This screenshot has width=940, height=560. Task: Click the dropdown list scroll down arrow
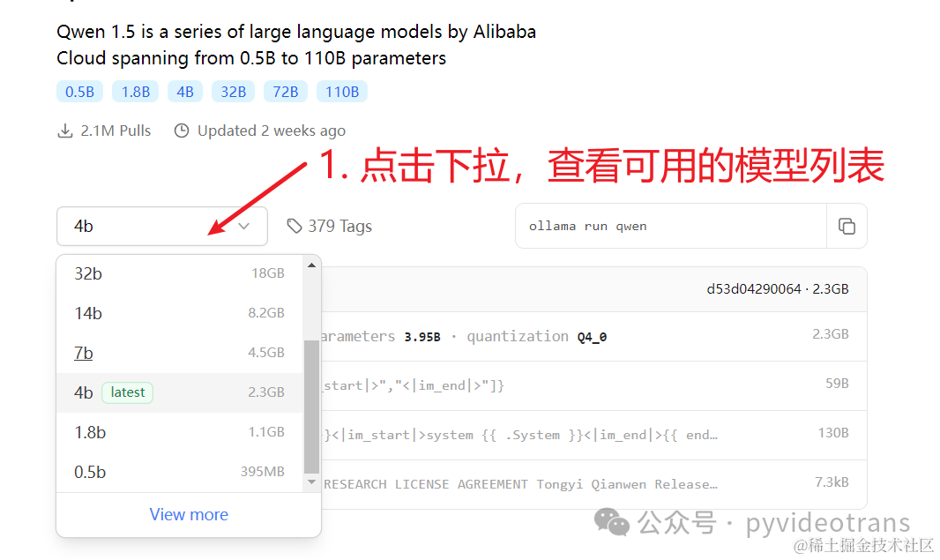coord(311,482)
